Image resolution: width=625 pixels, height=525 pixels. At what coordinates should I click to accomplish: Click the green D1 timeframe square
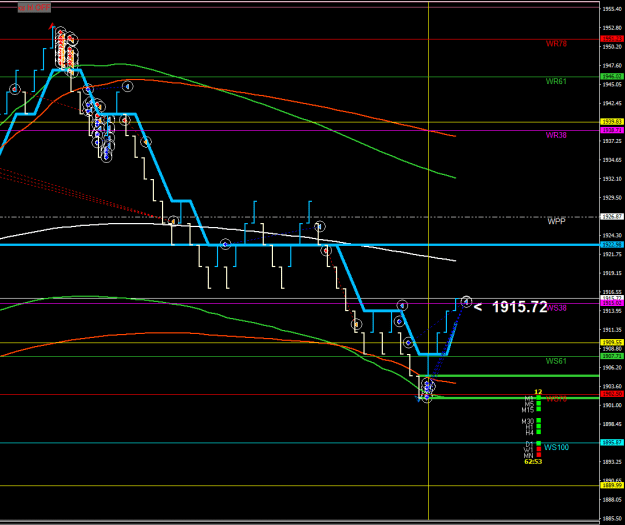pos(539,443)
